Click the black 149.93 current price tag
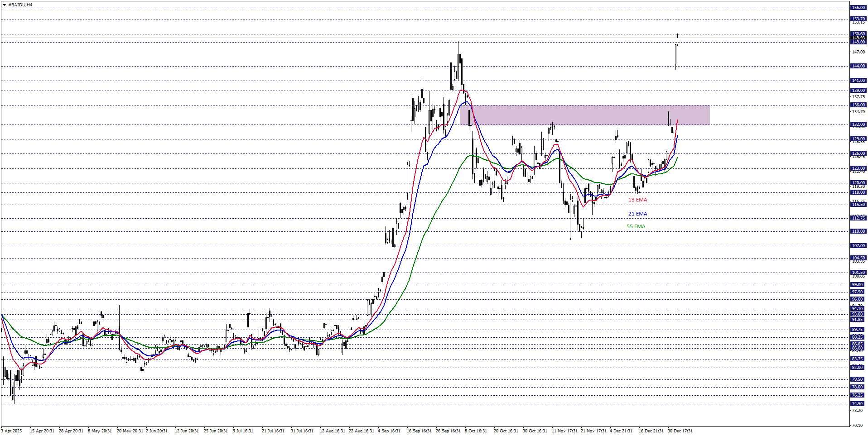This screenshot has height=436, width=868. click(858, 38)
